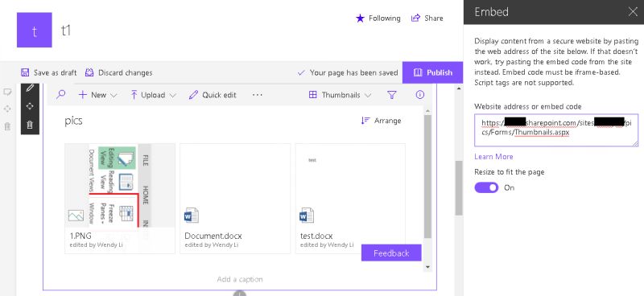The height and width of the screenshot is (296, 644).
Task: Click the Following star icon
Action: (x=360, y=18)
